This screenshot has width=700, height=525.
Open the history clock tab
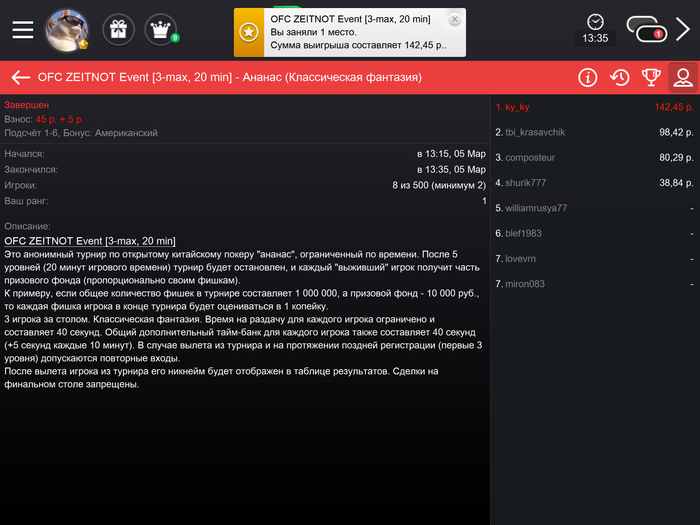coord(620,77)
